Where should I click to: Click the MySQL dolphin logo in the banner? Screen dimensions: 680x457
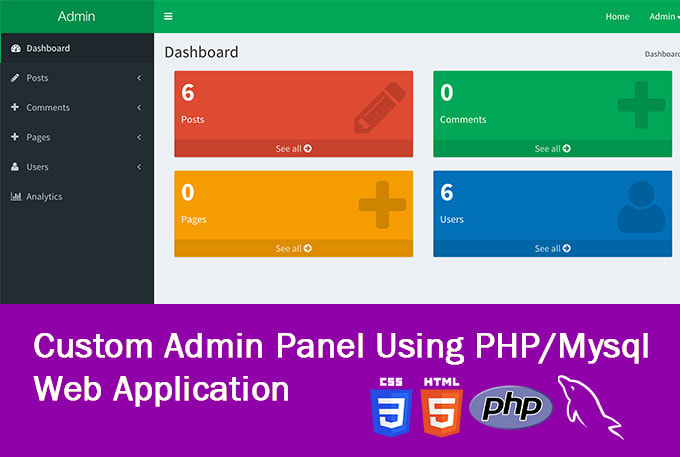point(591,407)
